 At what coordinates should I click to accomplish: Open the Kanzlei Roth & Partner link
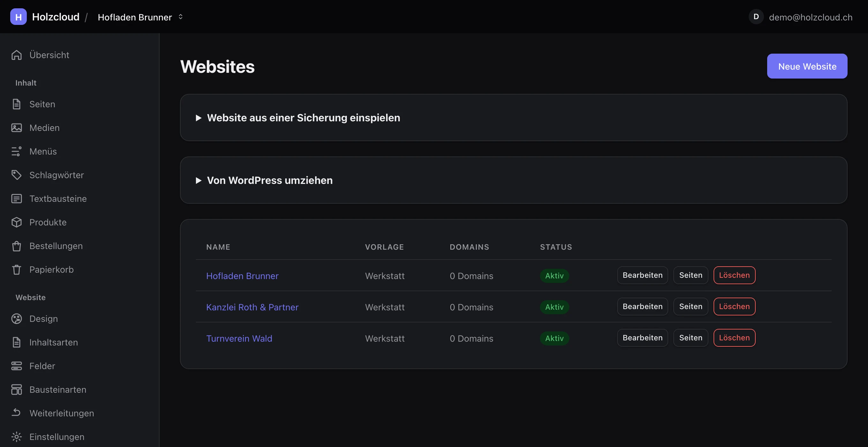[252, 307]
